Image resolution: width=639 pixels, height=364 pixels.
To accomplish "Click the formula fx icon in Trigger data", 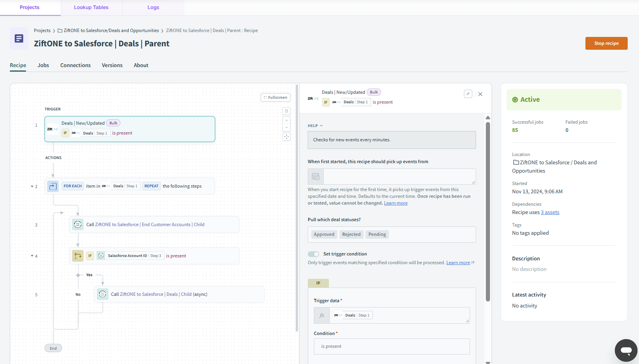I will click(x=322, y=315).
